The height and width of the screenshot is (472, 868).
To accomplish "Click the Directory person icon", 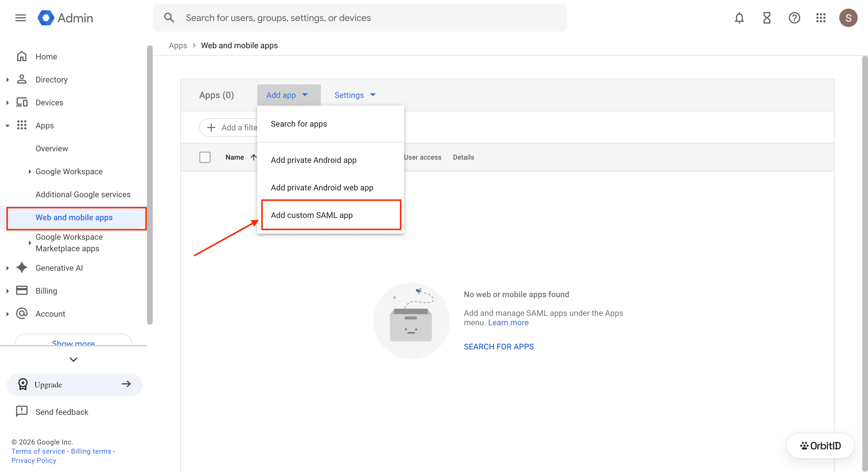I will (x=22, y=79).
